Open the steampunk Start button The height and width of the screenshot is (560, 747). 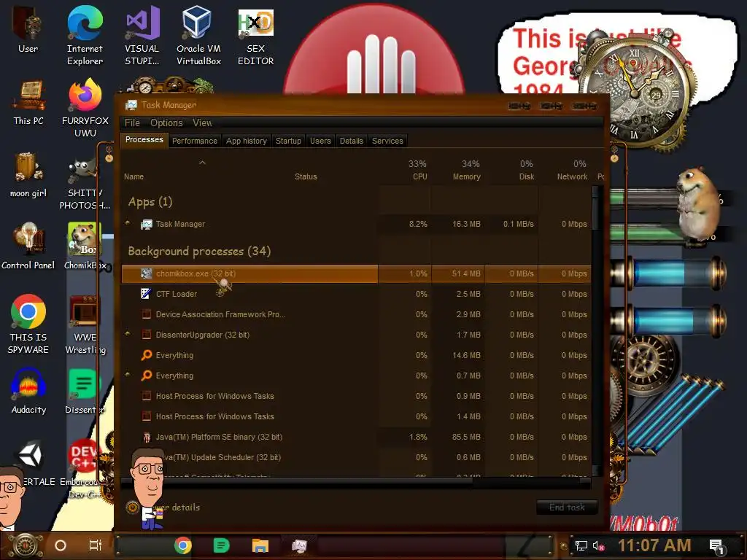point(26,545)
